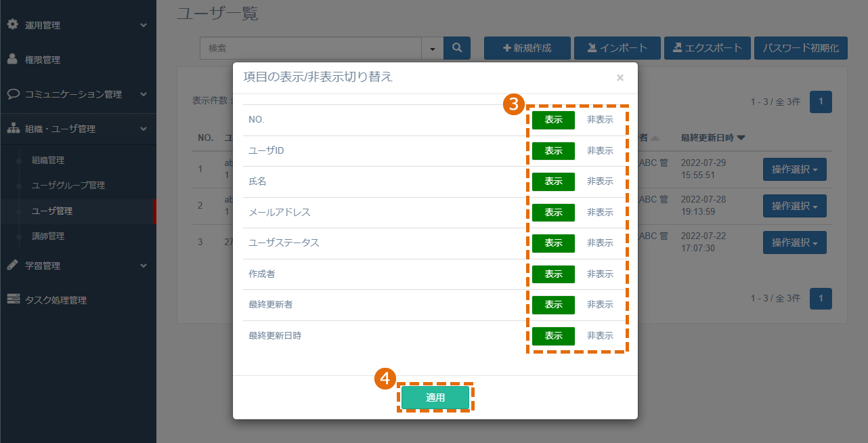Close the dialog with the × icon

coord(620,78)
